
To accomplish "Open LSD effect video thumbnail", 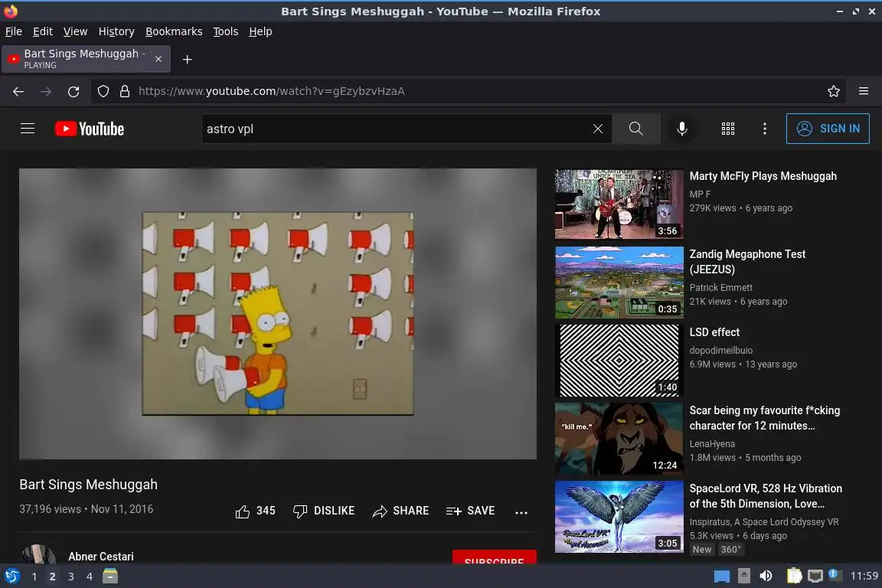I will click(x=619, y=361).
